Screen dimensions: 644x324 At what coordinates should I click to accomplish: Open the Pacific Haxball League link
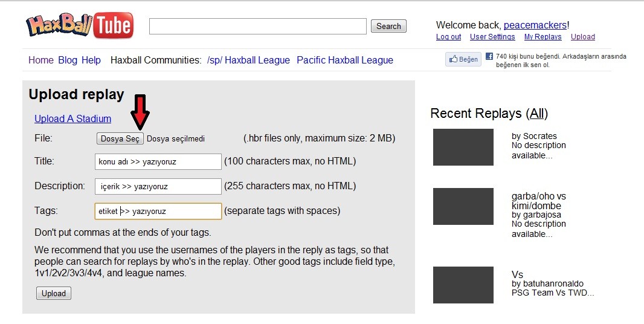click(345, 60)
